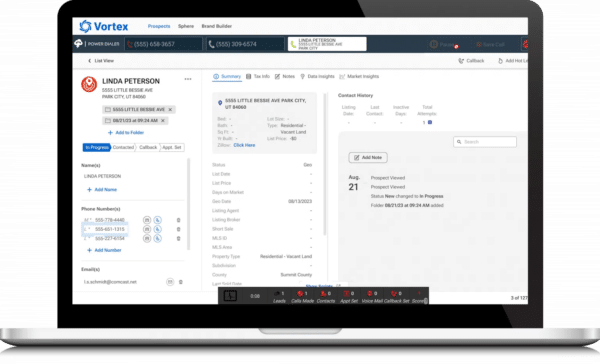Click the summary panel scrollbar
The width and height of the screenshot is (600, 364).
(x=325, y=164)
